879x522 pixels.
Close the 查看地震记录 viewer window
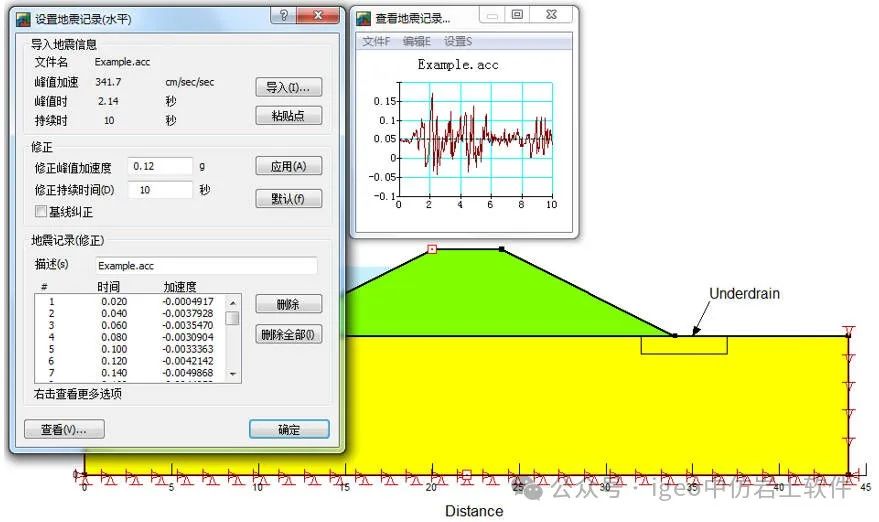click(x=551, y=15)
